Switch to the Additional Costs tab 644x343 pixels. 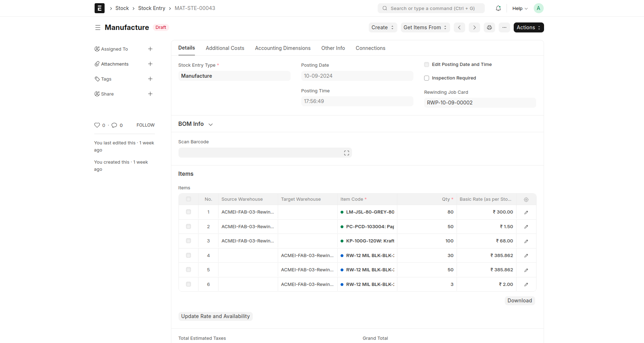coord(225,48)
